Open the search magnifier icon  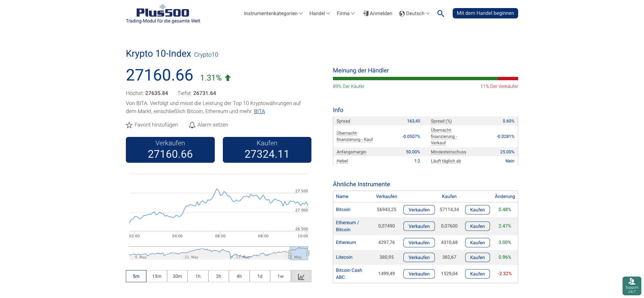[x=441, y=13]
